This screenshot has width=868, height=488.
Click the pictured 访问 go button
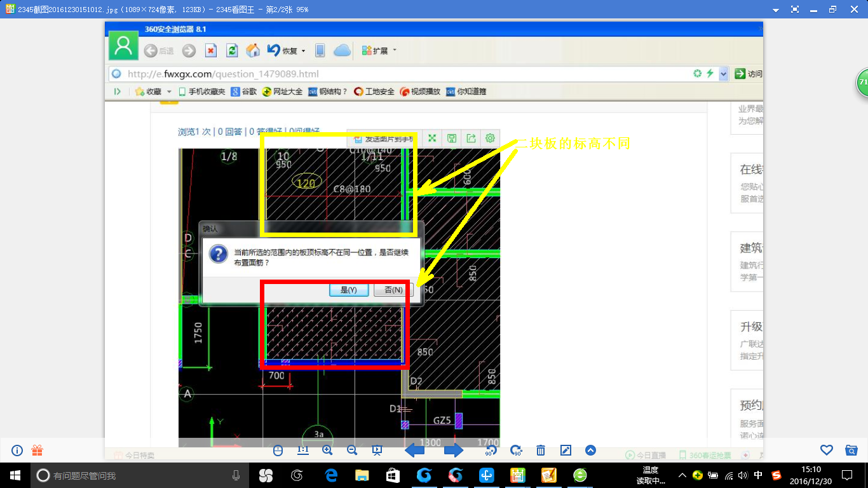click(x=749, y=74)
